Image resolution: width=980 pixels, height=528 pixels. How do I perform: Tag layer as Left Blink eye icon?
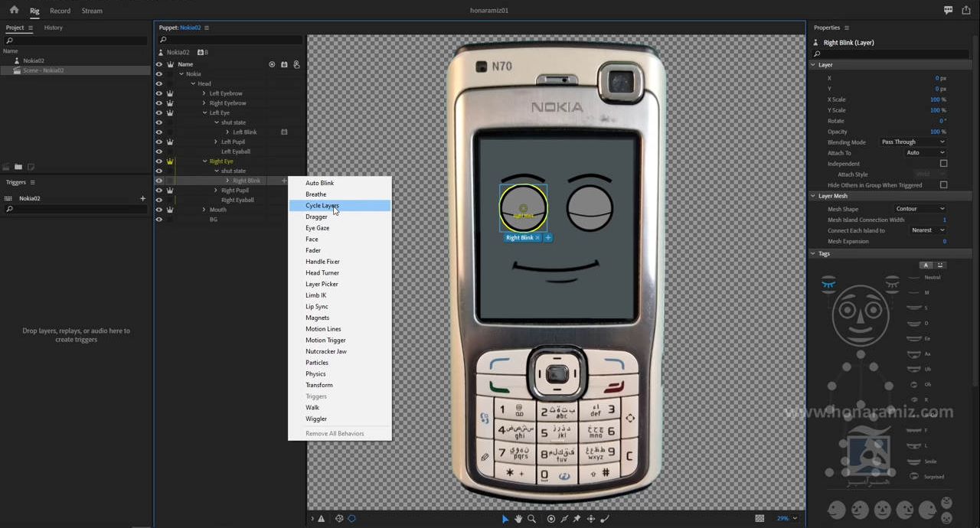892,284
